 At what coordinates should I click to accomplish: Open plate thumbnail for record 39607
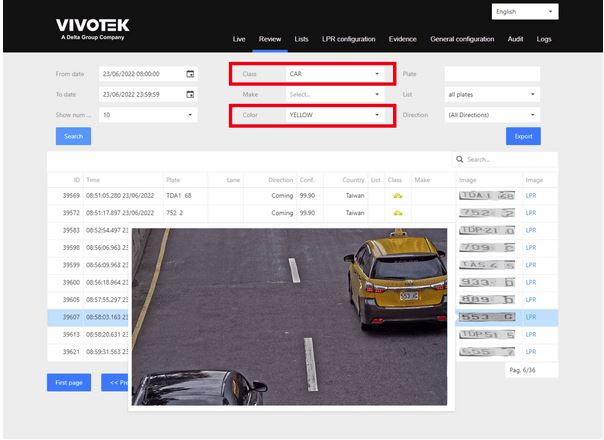pyautogui.click(x=486, y=317)
